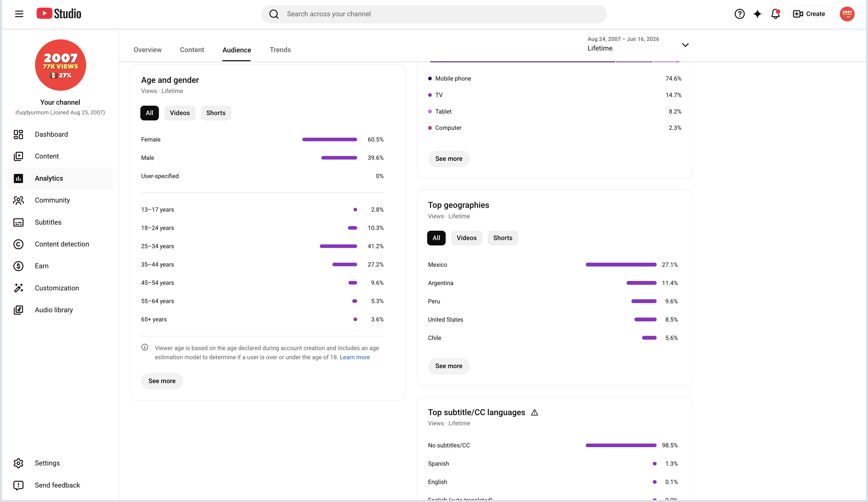Click the Dashboard sidebar icon
Viewport: 868px width, 502px height.
click(x=18, y=134)
